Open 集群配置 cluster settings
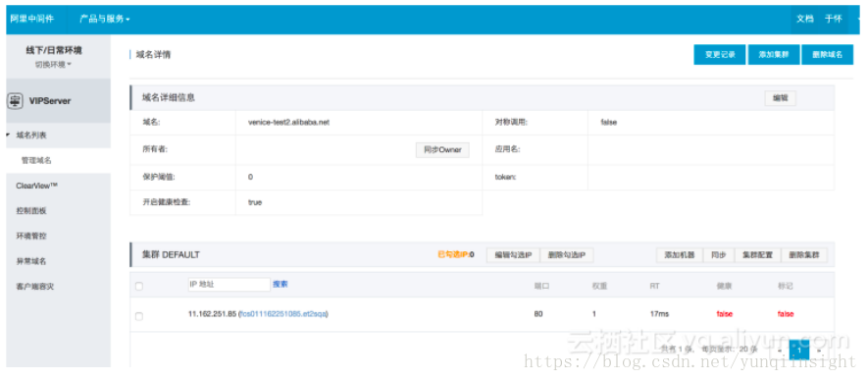The height and width of the screenshot is (381, 868). 757,255
